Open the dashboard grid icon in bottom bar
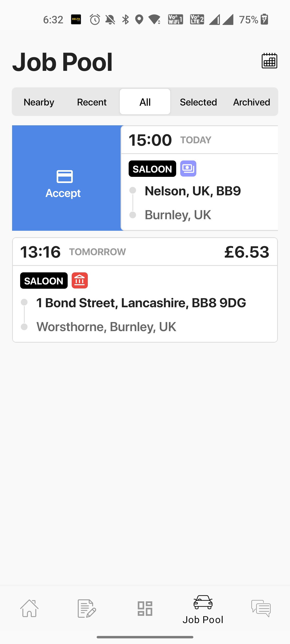Viewport: 290px width, 644px height. tap(145, 608)
